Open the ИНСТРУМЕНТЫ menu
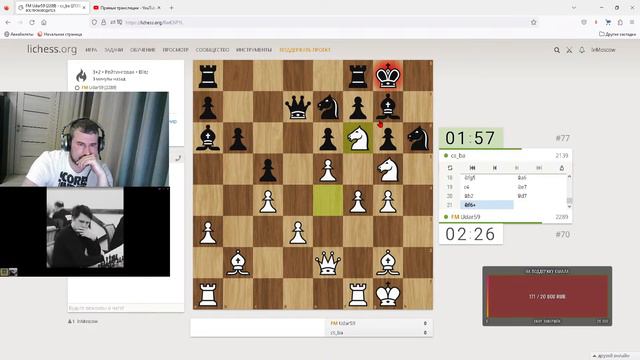Screen dimensions: 640x360 [x=254, y=50]
